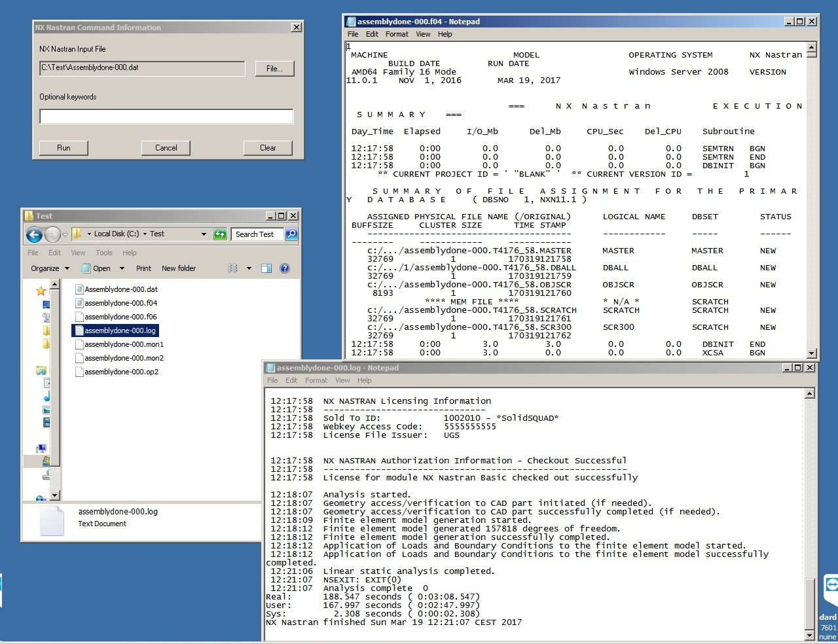This screenshot has width=838, height=644.
Task: Click the file icon of assemblydone-000.mon1
Action: coord(79,344)
